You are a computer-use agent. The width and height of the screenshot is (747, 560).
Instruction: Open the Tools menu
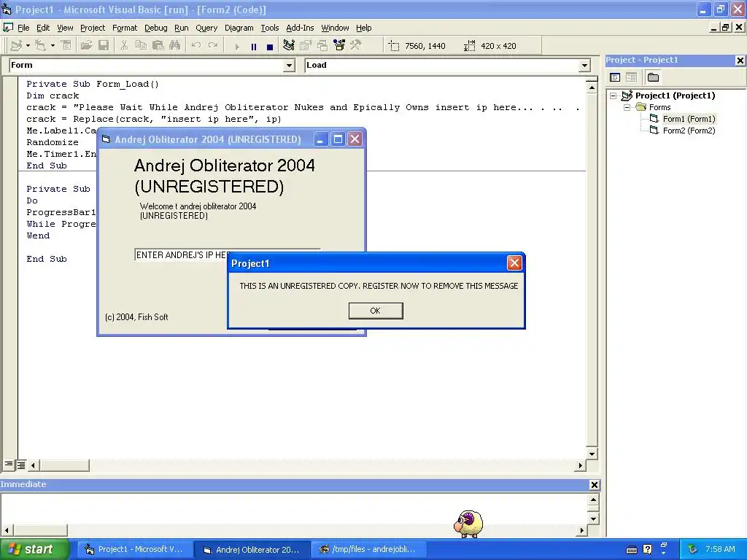[x=270, y=28]
